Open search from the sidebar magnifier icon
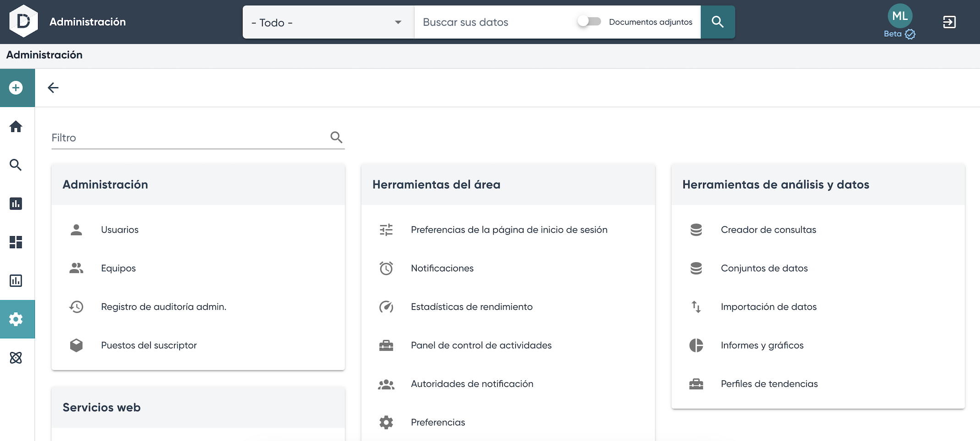Image resolution: width=980 pixels, height=441 pixels. pos(16,165)
